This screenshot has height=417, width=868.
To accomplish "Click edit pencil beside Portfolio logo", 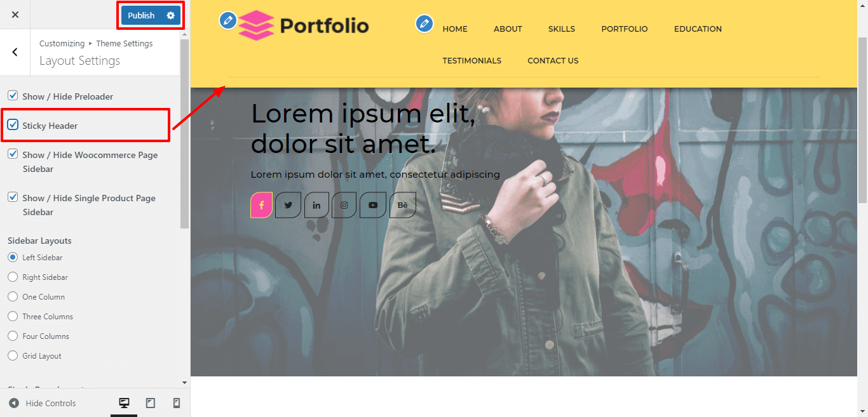I will coord(228,20).
